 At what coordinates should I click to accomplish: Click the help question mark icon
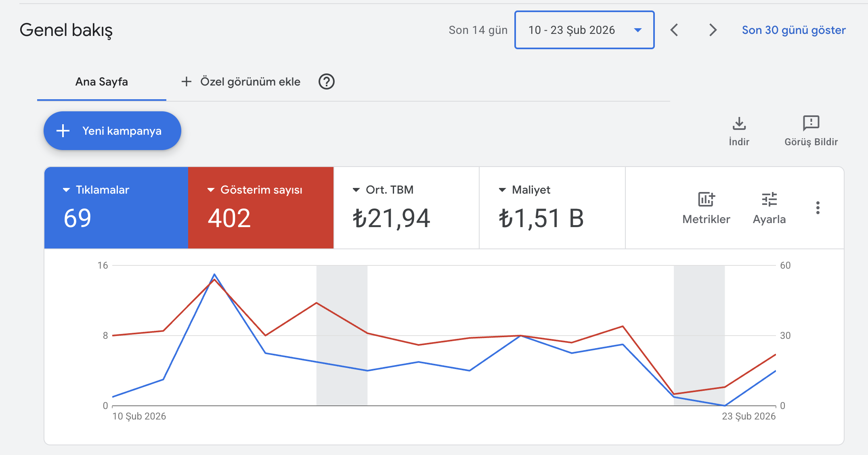[326, 81]
